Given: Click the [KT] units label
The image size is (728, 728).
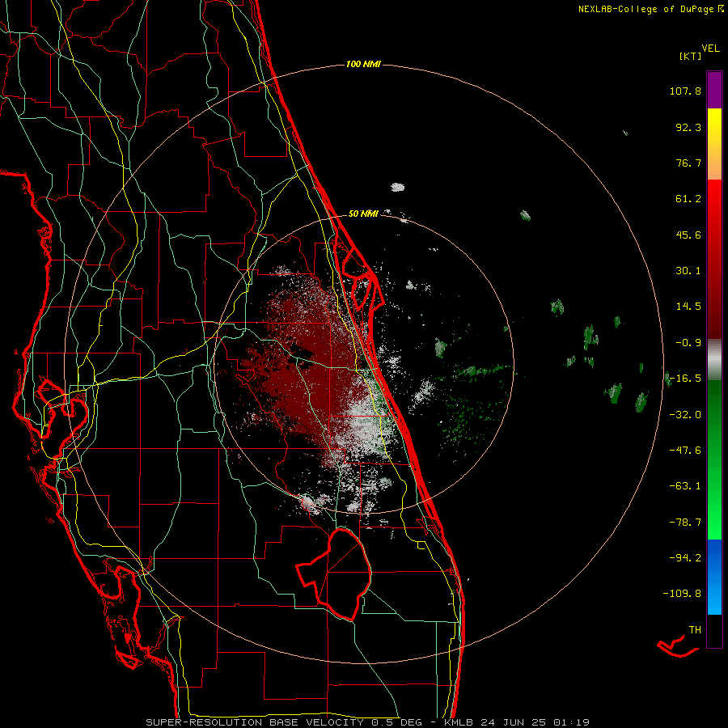Looking at the screenshot, I should (690, 56).
